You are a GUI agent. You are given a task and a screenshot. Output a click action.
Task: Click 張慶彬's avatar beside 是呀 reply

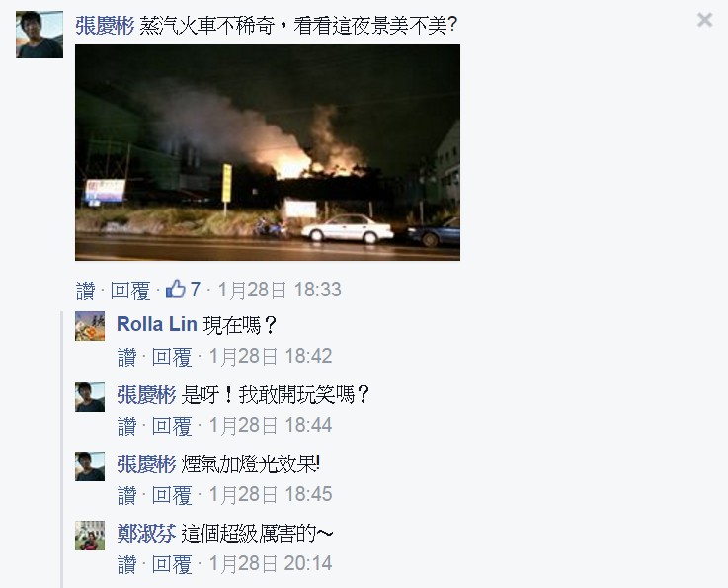(x=90, y=397)
